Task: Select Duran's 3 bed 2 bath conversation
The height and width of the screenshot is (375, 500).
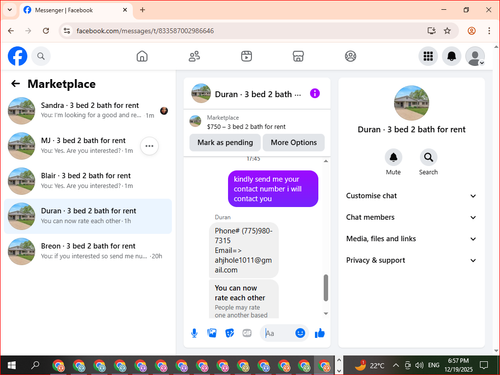Action: (88, 216)
